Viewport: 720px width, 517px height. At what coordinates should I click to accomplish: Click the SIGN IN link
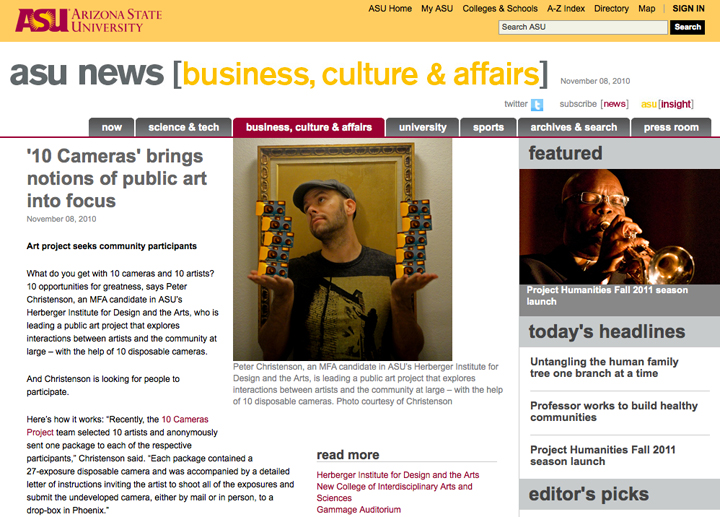[688, 9]
